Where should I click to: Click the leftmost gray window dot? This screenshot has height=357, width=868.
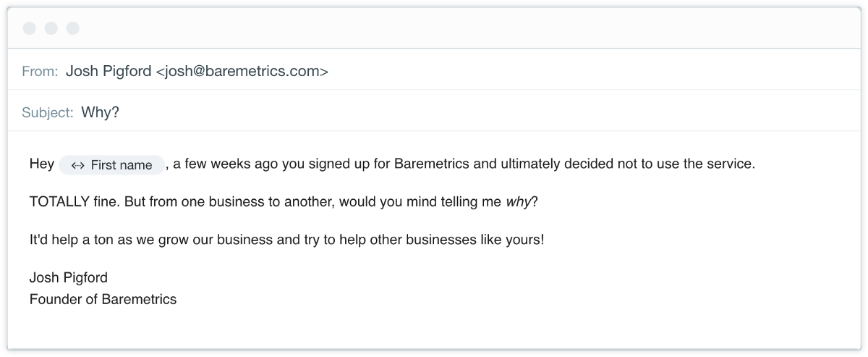pyautogui.click(x=30, y=28)
